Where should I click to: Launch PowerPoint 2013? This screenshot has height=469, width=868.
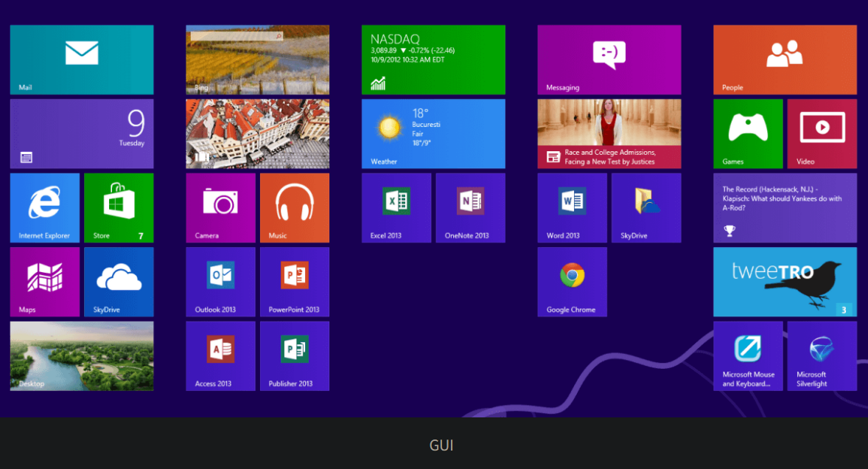(x=295, y=282)
